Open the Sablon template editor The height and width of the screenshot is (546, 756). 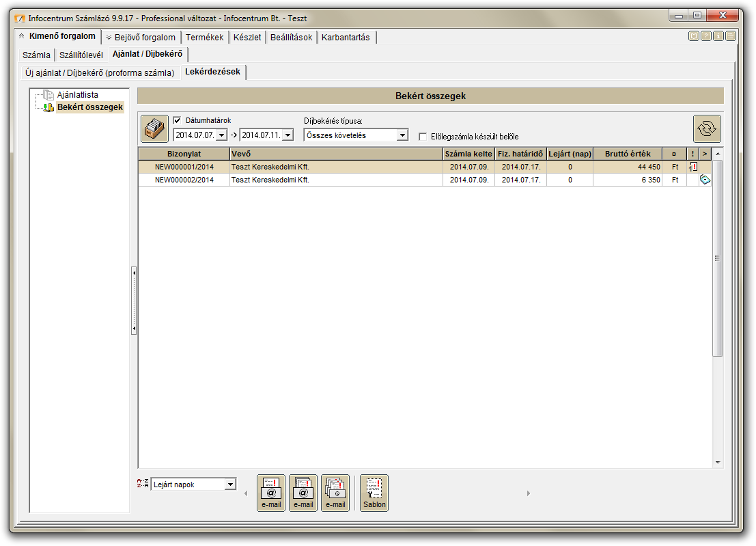pyautogui.click(x=374, y=493)
